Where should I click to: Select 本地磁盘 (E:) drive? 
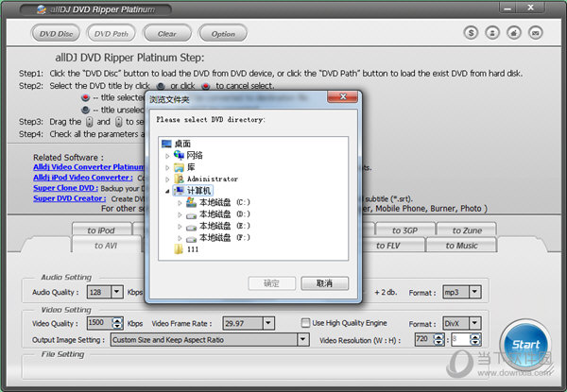217,226
